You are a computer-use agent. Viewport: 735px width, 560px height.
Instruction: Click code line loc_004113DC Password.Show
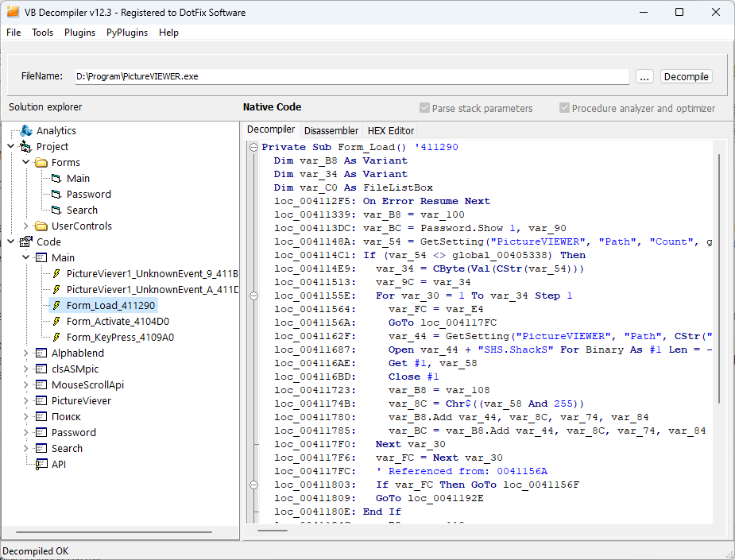coord(420,228)
